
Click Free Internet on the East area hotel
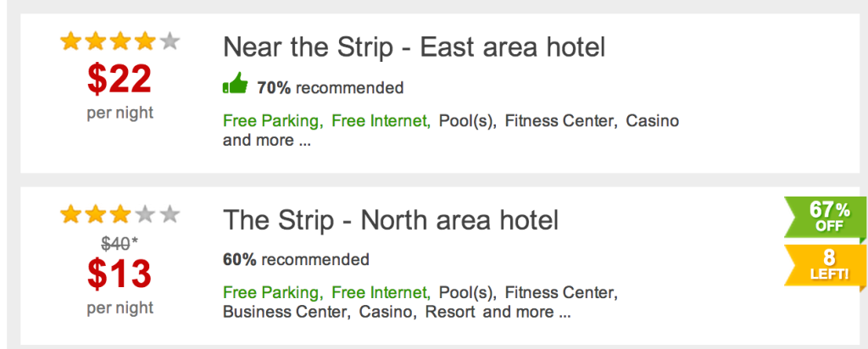coord(381,120)
